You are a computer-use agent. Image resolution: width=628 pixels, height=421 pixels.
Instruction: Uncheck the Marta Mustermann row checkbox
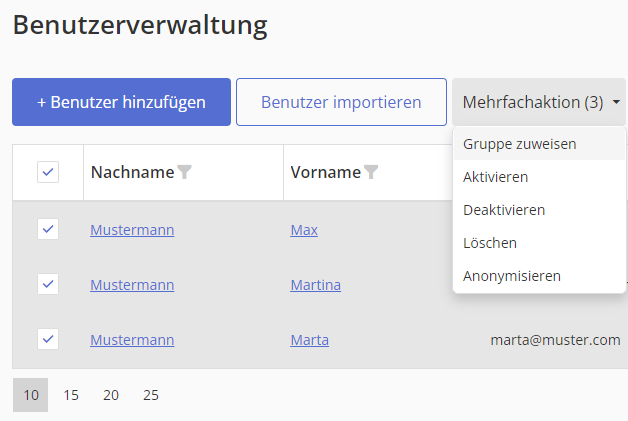[x=48, y=339]
